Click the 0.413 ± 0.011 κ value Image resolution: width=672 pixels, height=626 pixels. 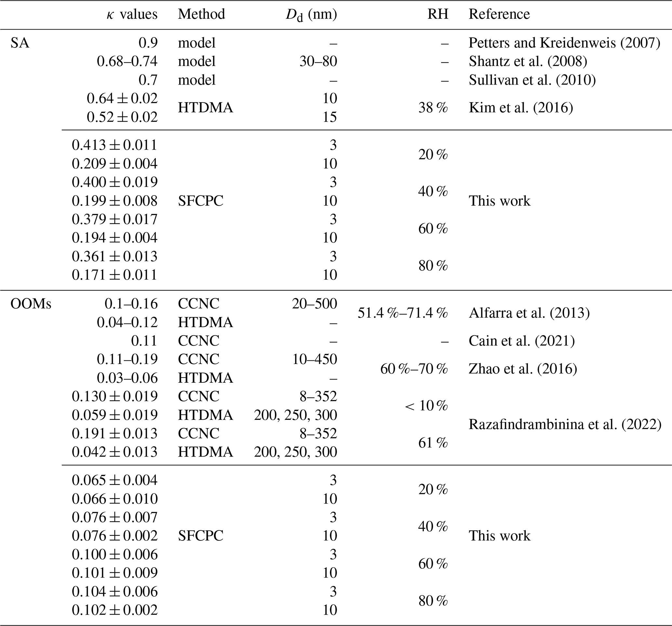click(x=114, y=145)
